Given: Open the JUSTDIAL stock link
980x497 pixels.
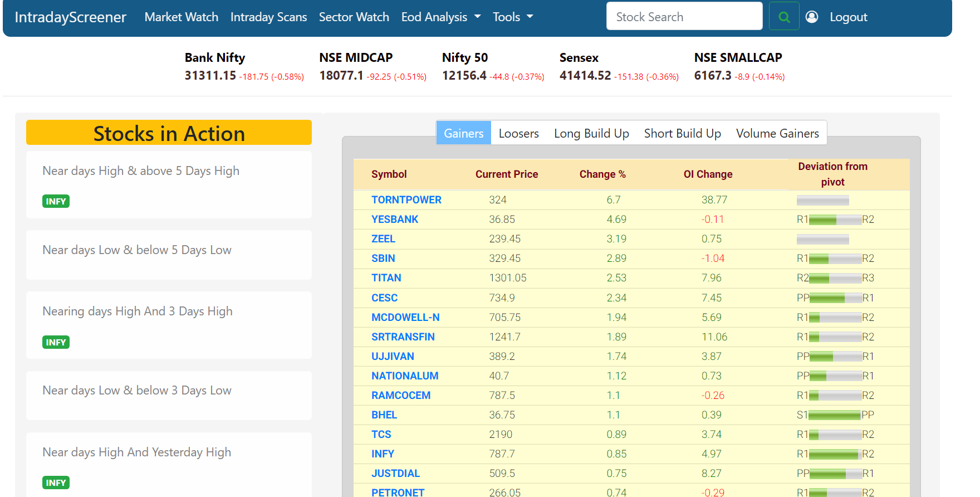Looking at the screenshot, I should 396,473.
